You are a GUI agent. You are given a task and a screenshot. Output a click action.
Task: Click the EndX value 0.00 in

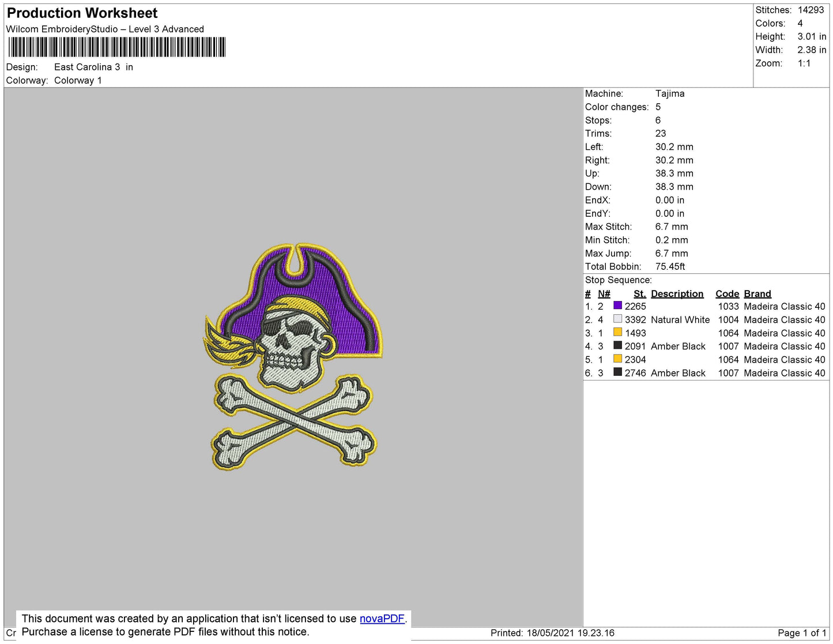(x=670, y=200)
